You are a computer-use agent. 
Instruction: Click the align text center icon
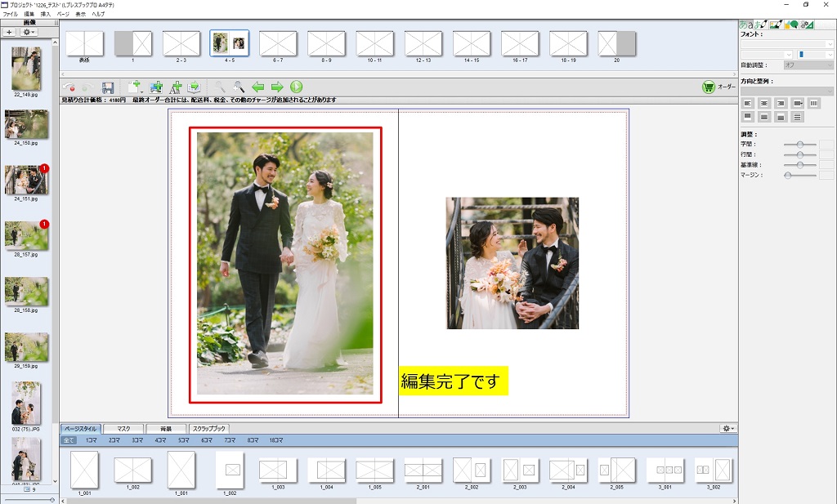pyautogui.click(x=764, y=103)
